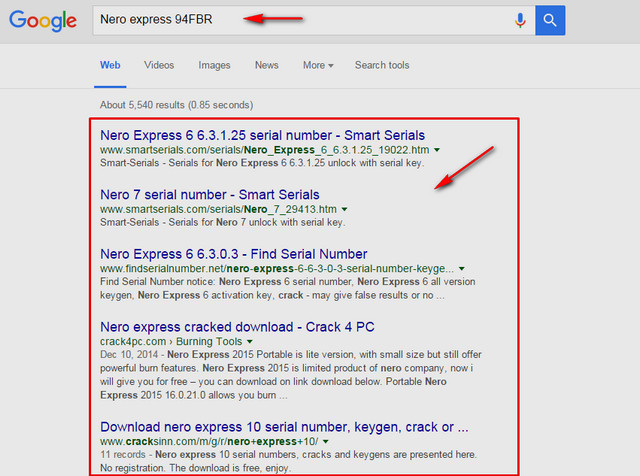Switch to the Videos tab

159,65
